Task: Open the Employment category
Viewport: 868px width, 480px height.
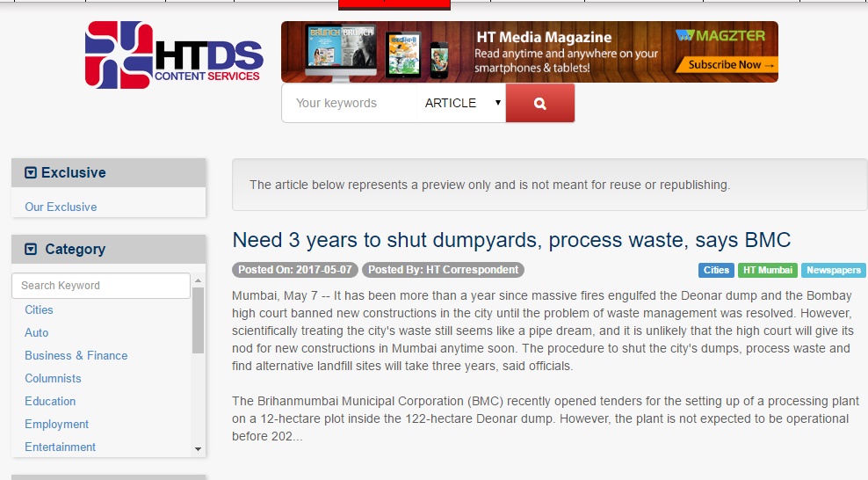Action: 56,424
